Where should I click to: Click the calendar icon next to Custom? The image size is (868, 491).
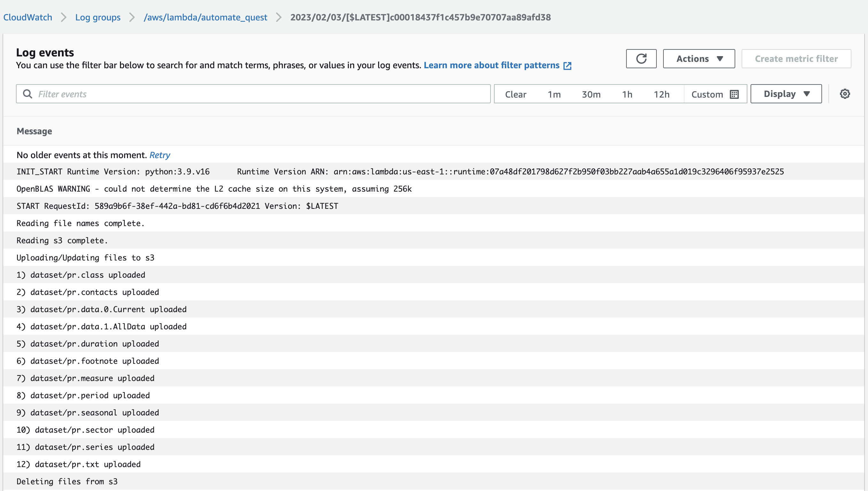tap(734, 94)
